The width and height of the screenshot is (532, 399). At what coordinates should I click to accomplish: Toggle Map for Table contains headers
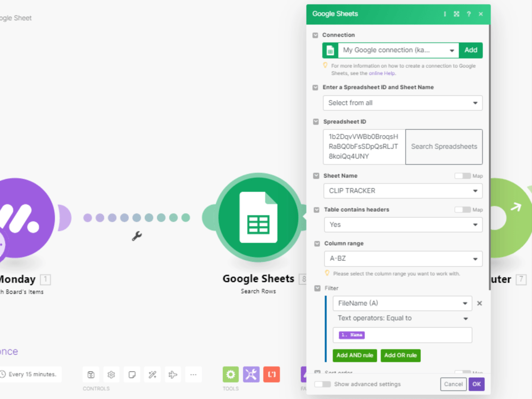click(462, 210)
